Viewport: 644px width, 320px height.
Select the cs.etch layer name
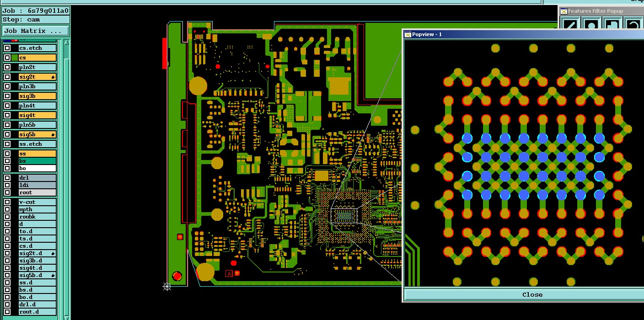(38, 48)
